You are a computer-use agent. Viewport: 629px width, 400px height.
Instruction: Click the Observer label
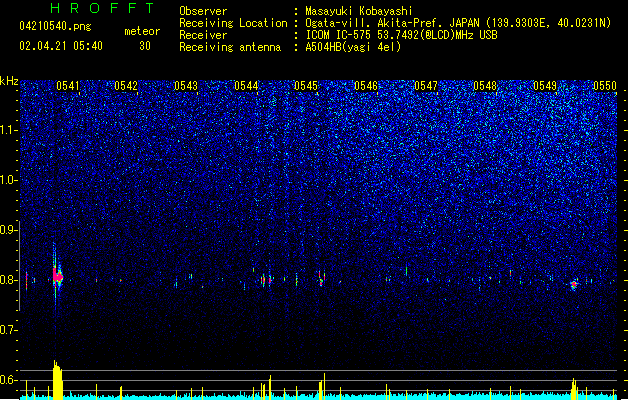203,11
